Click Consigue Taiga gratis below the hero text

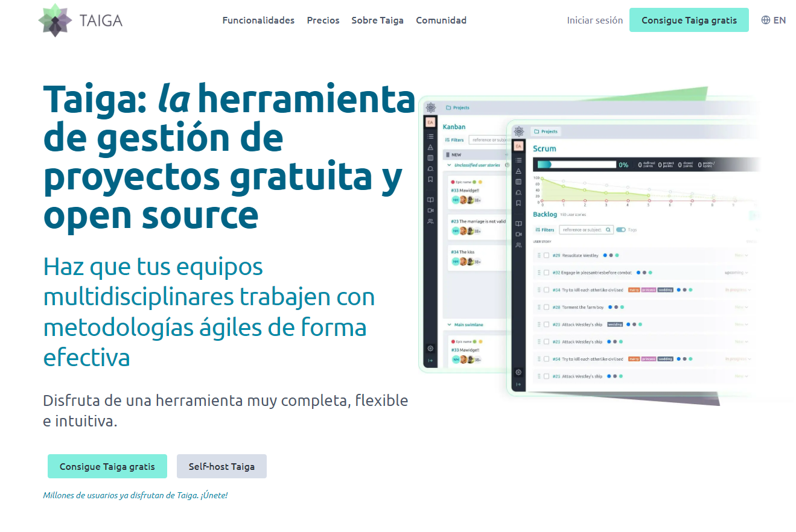coord(107,466)
